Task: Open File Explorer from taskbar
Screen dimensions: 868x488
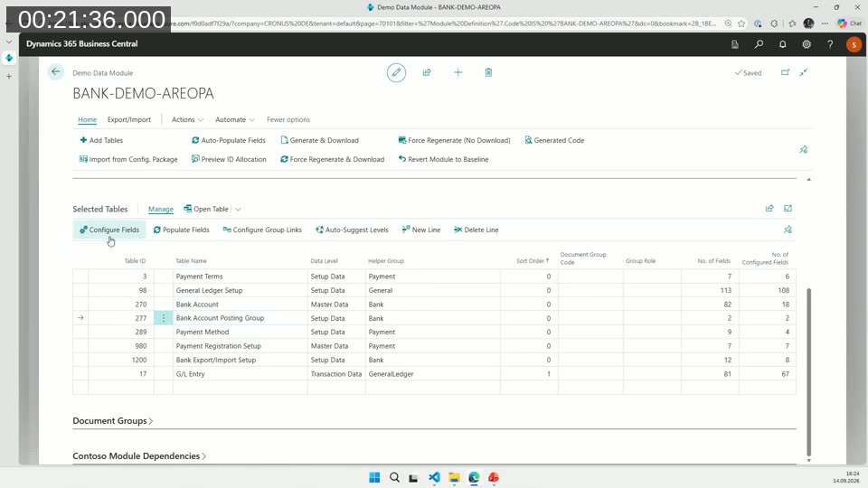Action: click(x=454, y=477)
